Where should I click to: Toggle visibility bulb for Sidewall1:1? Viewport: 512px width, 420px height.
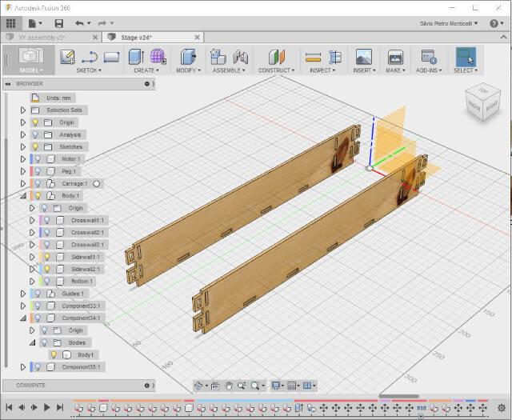pos(47,257)
